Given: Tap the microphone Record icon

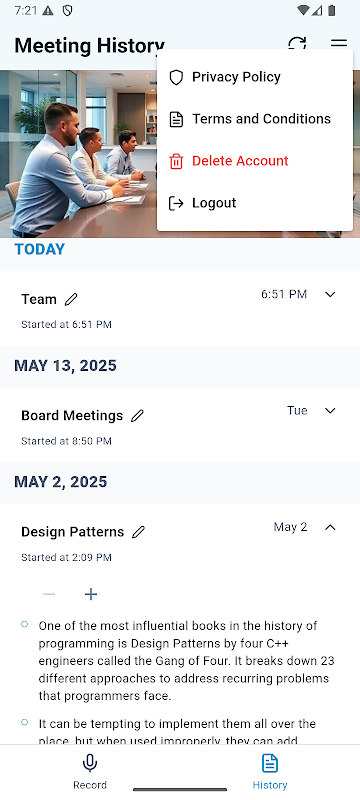Looking at the screenshot, I should [90, 764].
